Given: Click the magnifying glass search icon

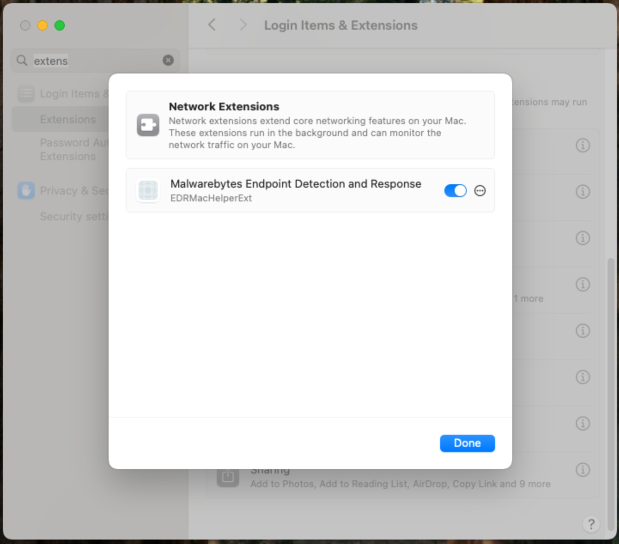Looking at the screenshot, I should 22,60.
